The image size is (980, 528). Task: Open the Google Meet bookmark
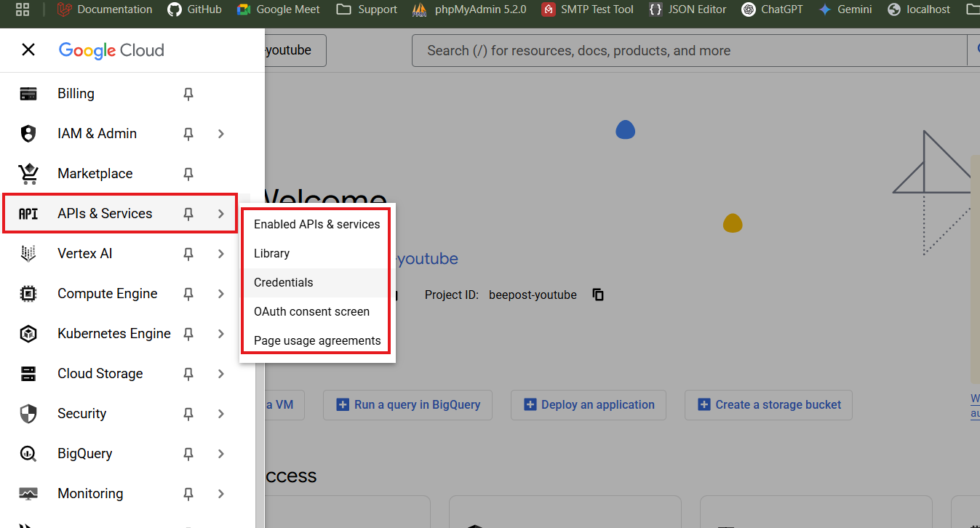tap(278, 9)
